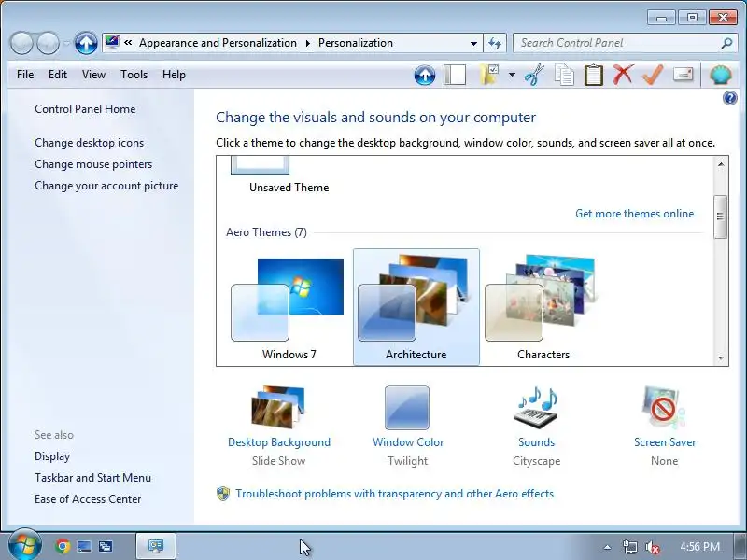Click the Personalization breadcrumb
747x560 pixels.
356,43
